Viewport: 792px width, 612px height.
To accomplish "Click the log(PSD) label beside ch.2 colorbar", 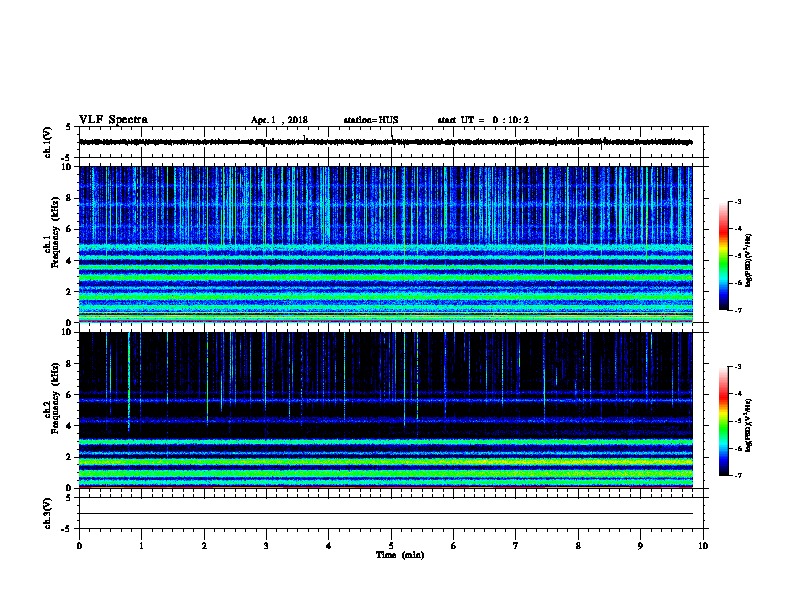I will tap(748, 425).
